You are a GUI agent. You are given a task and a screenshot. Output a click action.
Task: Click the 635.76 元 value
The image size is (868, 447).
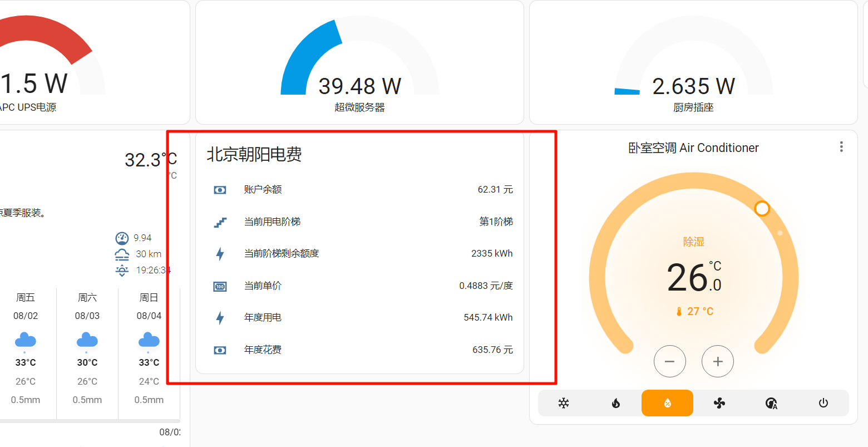click(492, 350)
